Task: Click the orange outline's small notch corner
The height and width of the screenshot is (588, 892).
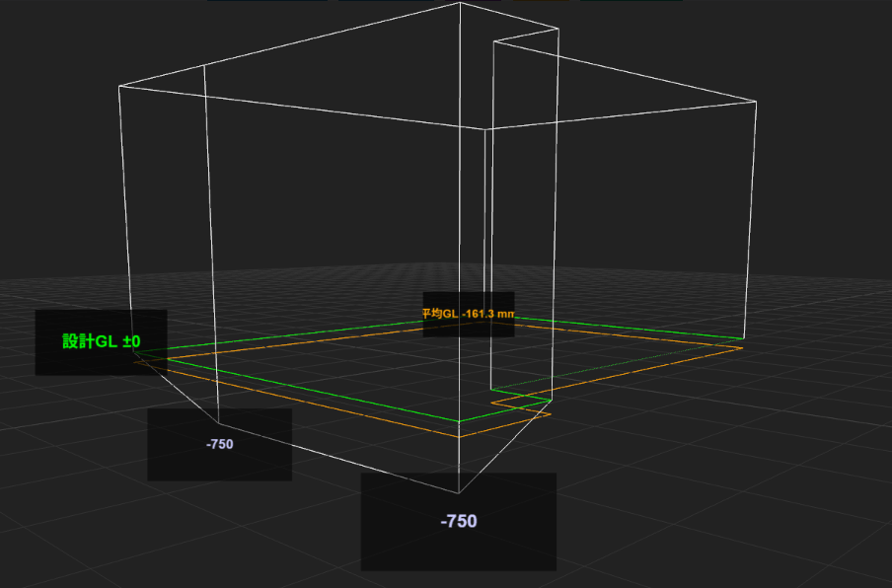Action: [x=490, y=403]
